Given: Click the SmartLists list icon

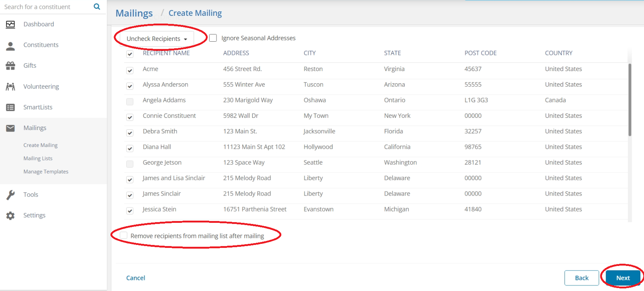Looking at the screenshot, I should (x=10, y=107).
